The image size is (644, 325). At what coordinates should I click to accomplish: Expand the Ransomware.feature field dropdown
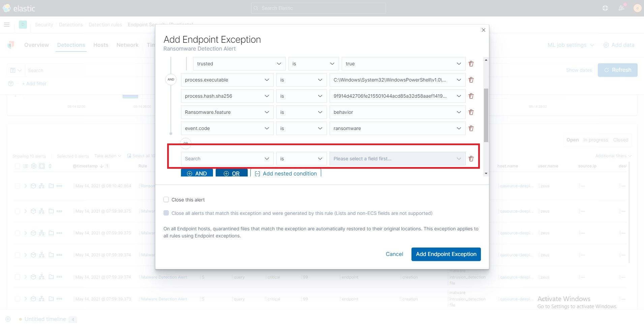pyautogui.click(x=227, y=112)
